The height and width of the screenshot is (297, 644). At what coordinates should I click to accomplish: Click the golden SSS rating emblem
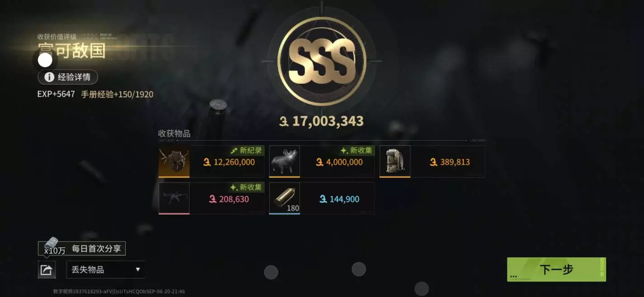[322, 61]
